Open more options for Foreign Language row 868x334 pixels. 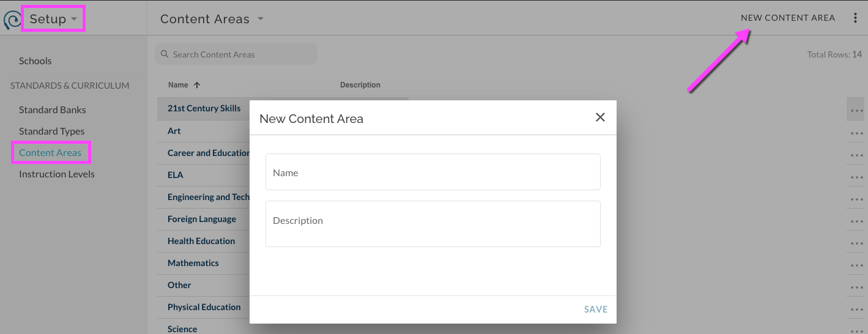coord(856,221)
